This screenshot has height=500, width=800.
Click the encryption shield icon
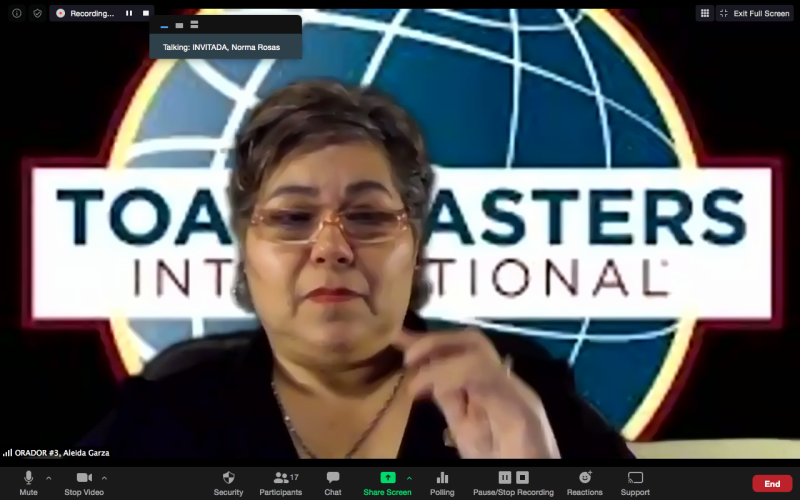point(37,13)
